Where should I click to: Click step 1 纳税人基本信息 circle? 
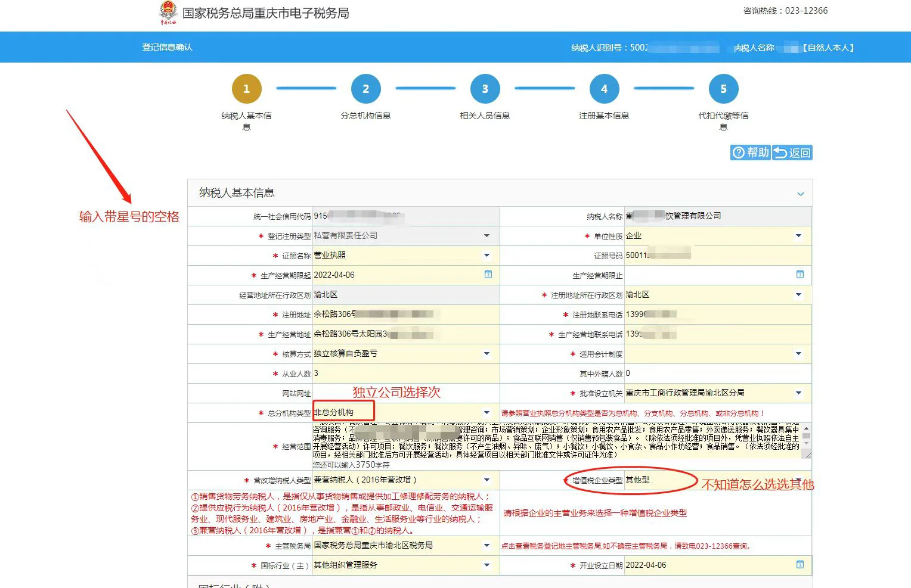pos(246,89)
